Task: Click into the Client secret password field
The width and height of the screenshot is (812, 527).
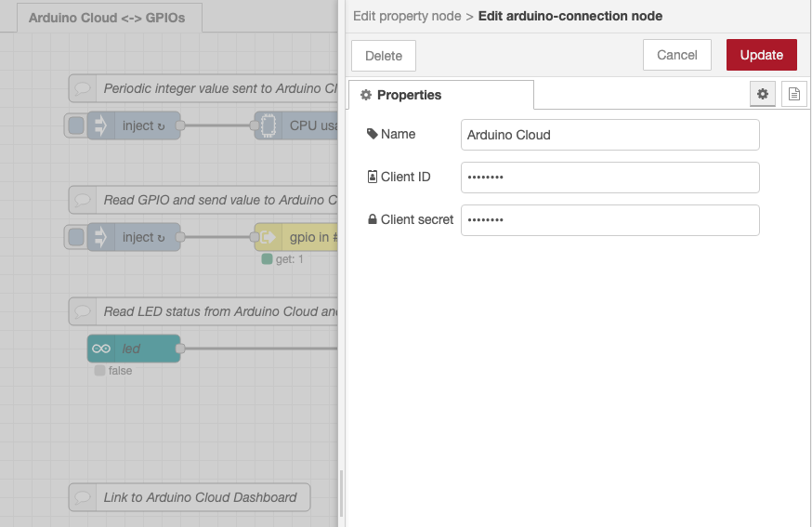Action: 609,219
